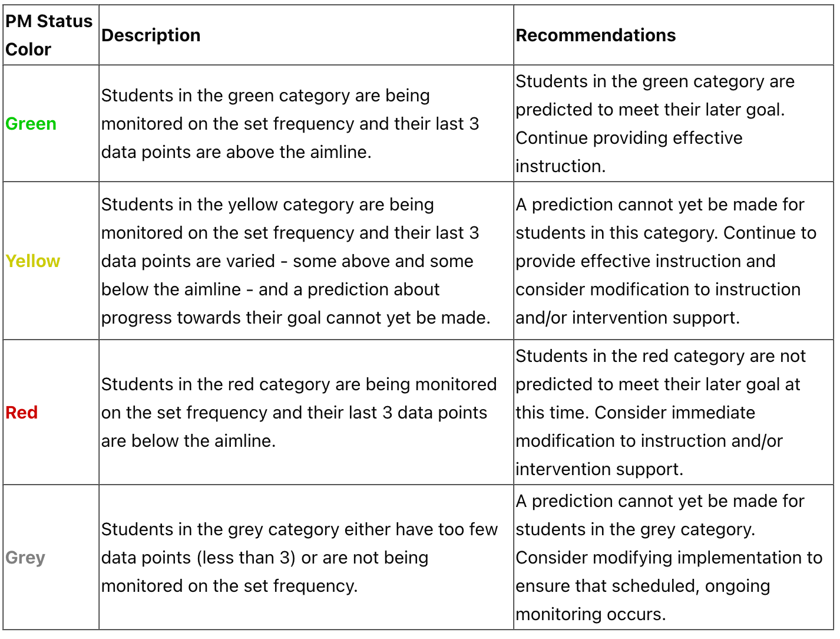Click "data points (less than 3)" text

[x=199, y=558]
